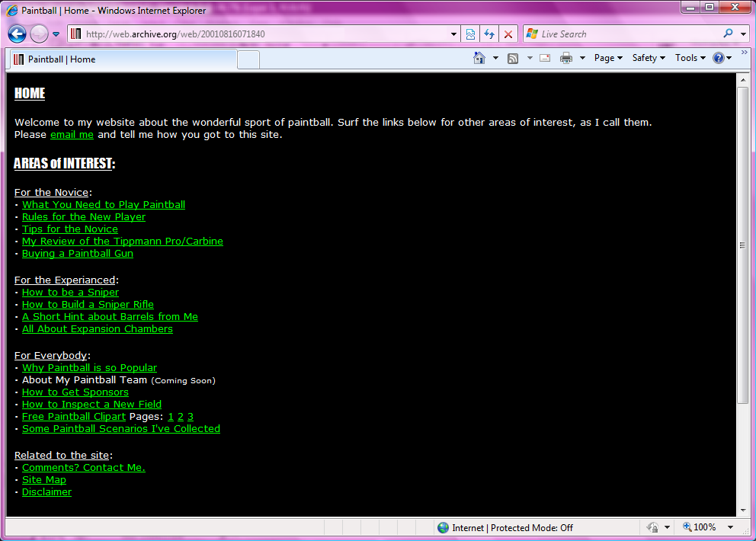This screenshot has height=541, width=756.
Task: Click the privacy report status icon
Action: [653, 527]
